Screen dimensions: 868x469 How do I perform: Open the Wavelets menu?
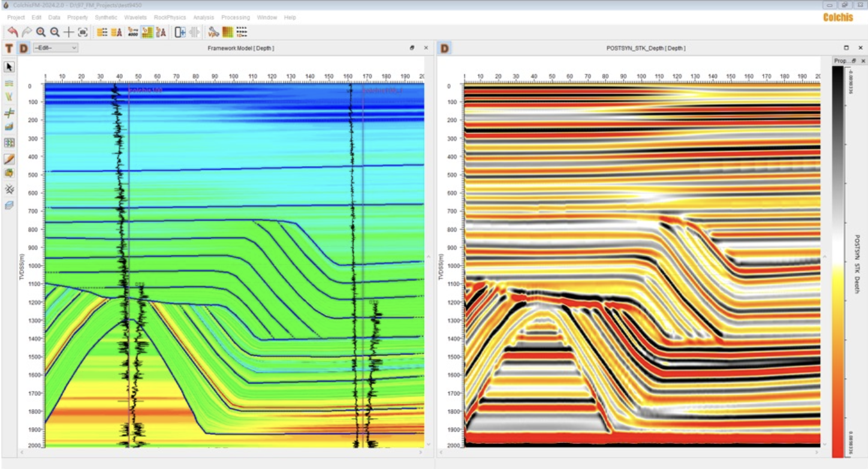click(x=135, y=17)
